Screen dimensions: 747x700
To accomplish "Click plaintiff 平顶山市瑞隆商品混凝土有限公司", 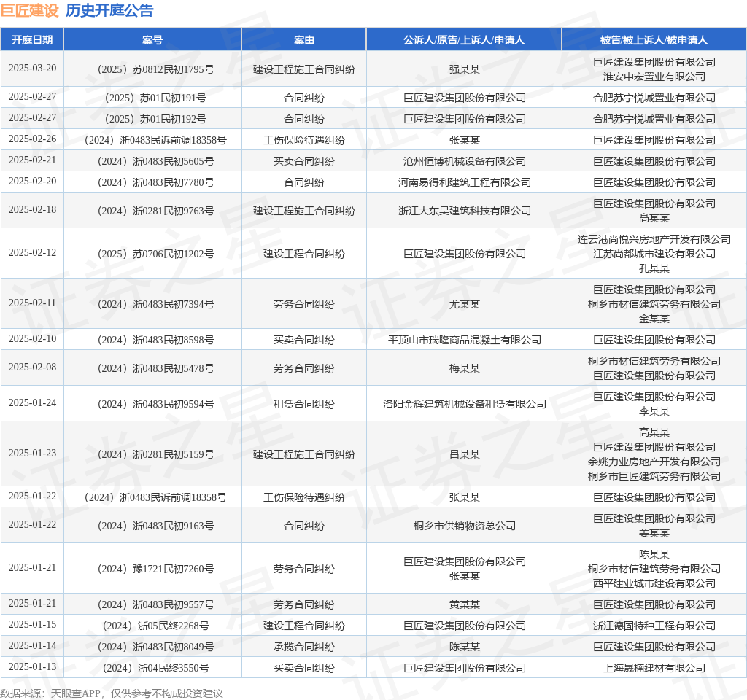I will 465,340.
